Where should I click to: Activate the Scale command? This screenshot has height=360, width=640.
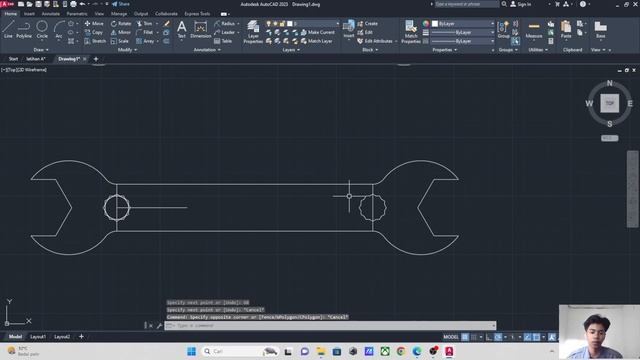[x=120, y=41]
